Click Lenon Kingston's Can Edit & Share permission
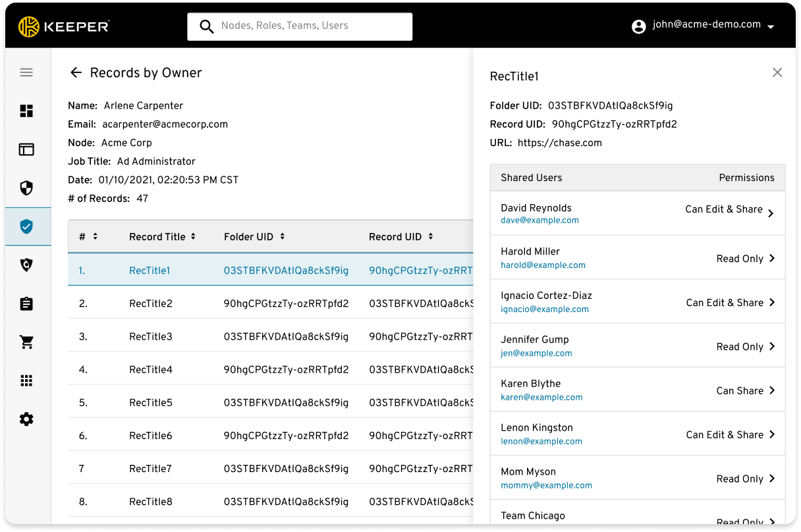 (725, 435)
